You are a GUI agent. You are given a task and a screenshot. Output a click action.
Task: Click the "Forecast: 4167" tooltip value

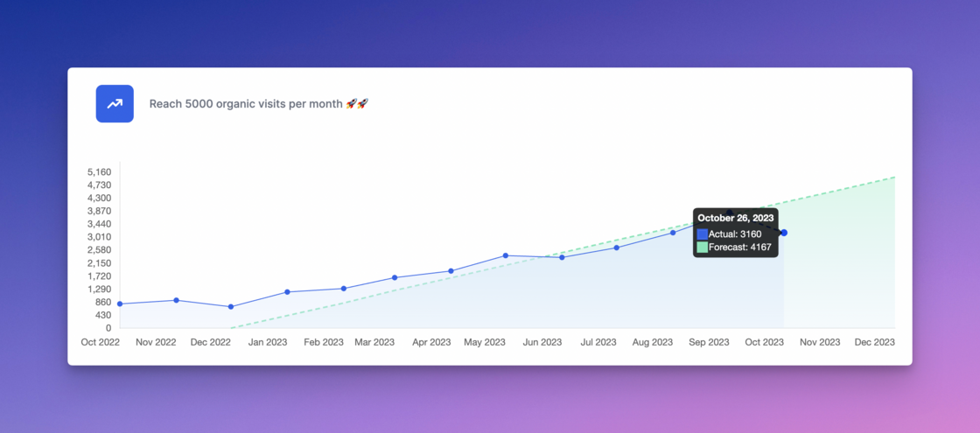pyautogui.click(x=740, y=248)
